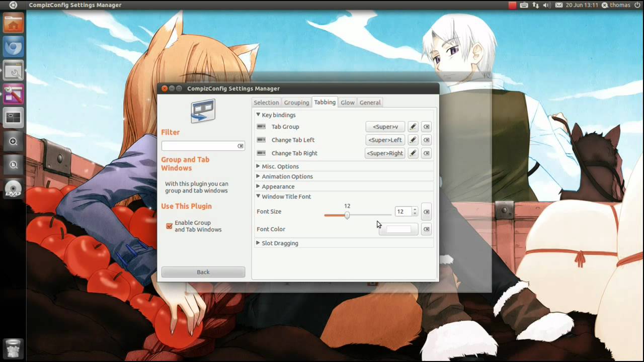Image resolution: width=644 pixels, height=362 pixels.
Task: Reset Font Size to default
Action: coord(426,212)
